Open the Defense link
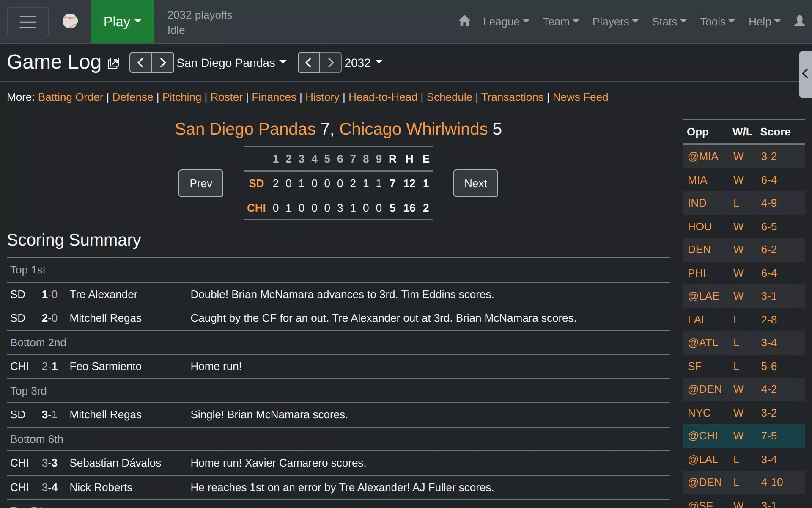The width and height of the screenshot is (812, 508). [x=133, y=97]
